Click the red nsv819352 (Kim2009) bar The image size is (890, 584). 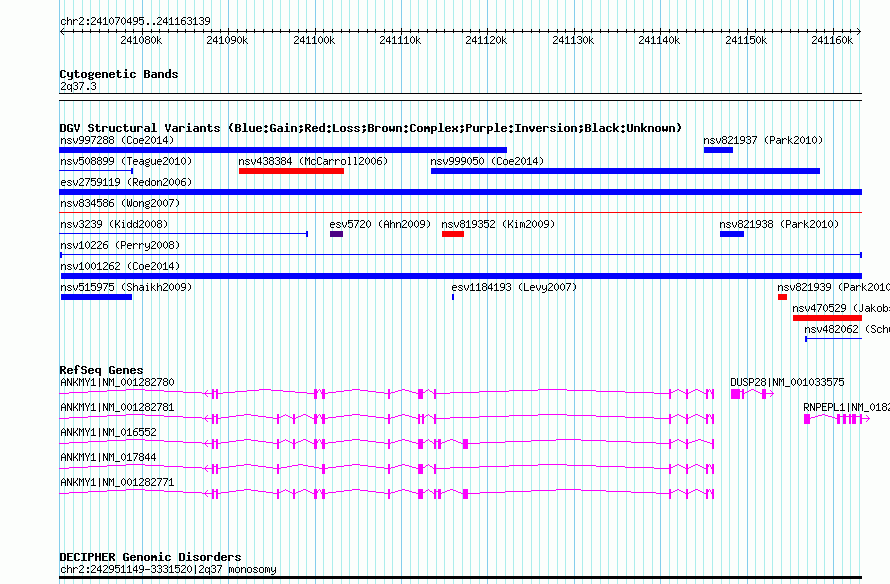pos(452,234)
